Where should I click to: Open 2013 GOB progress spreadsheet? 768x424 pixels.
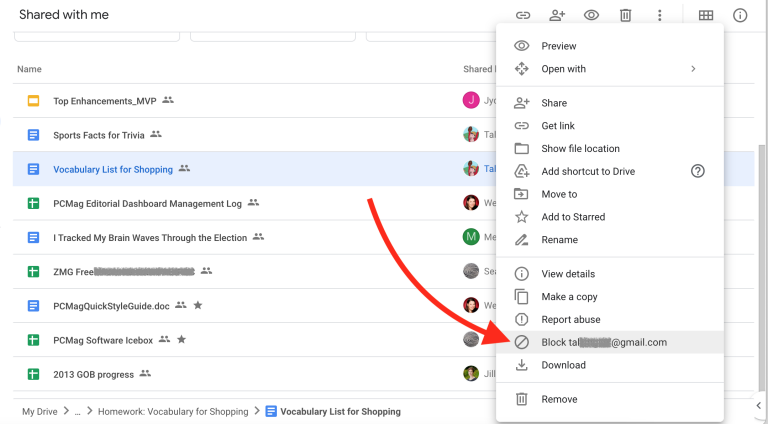pos(94,375)
